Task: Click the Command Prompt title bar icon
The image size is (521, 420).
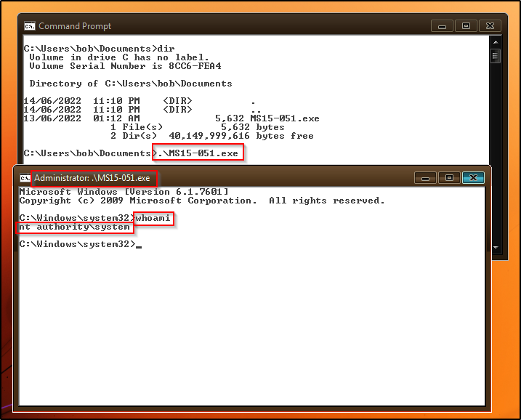Action: tap(29, 26)
